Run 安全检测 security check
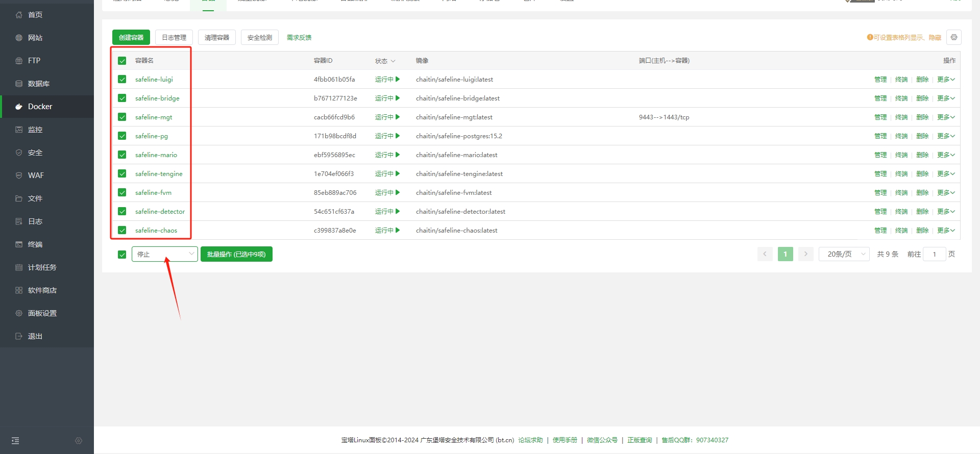Screen dimensions: 980x454 (x=260, y=37)
